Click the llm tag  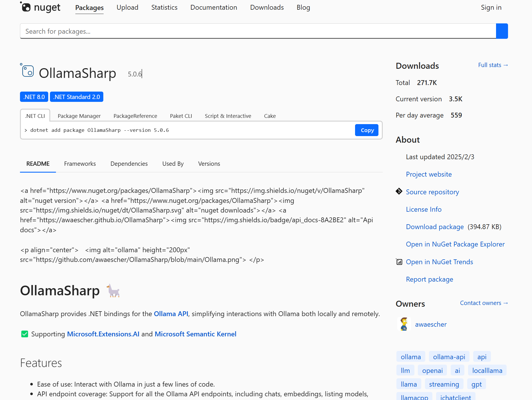tap(405, 370)
